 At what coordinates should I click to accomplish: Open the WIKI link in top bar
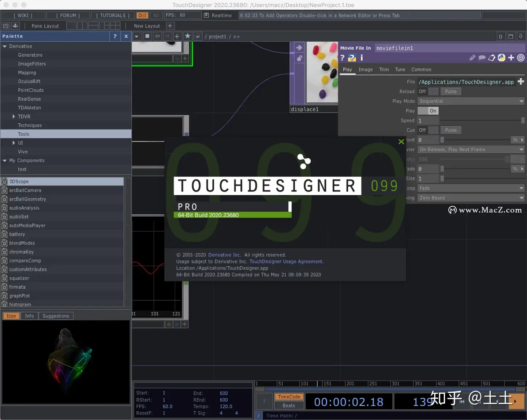point(23,15)
